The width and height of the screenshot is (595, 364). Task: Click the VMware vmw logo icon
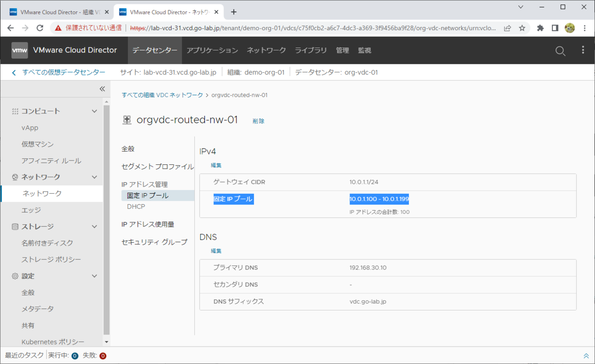[x=20, y=50]
